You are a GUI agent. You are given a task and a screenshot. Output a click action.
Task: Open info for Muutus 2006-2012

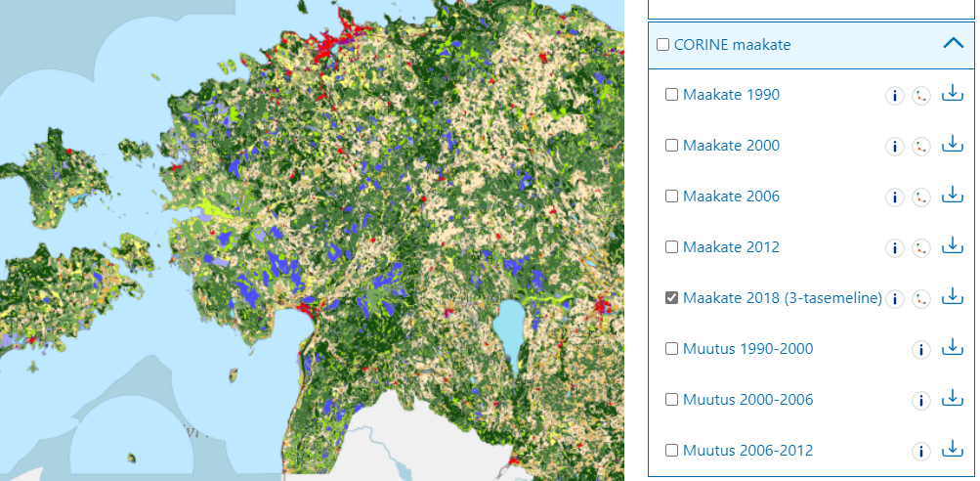pyautogui.click(x=920, y=451)
